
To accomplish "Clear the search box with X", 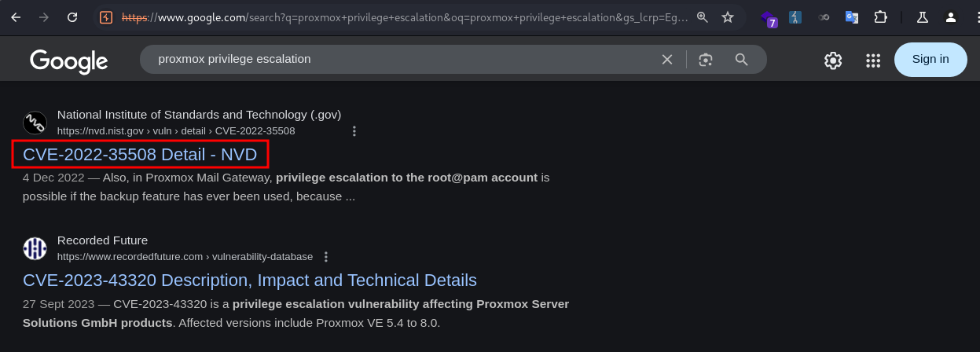I will (667, 59).
